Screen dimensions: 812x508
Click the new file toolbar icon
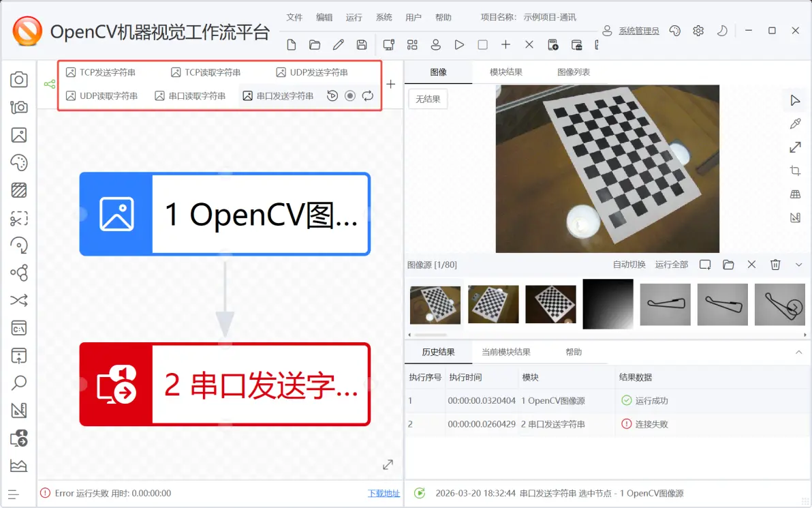pyautogui.click(x=292, y=45)
